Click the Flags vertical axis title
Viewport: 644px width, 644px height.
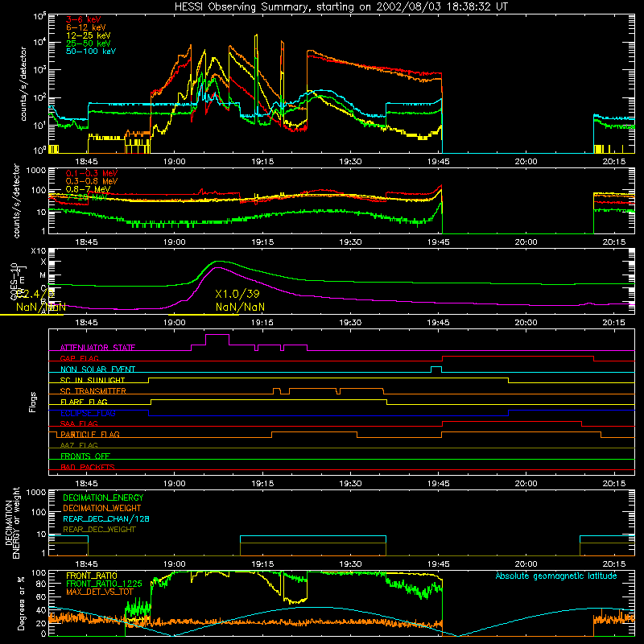pyautogui.click(x=33, y=402)
